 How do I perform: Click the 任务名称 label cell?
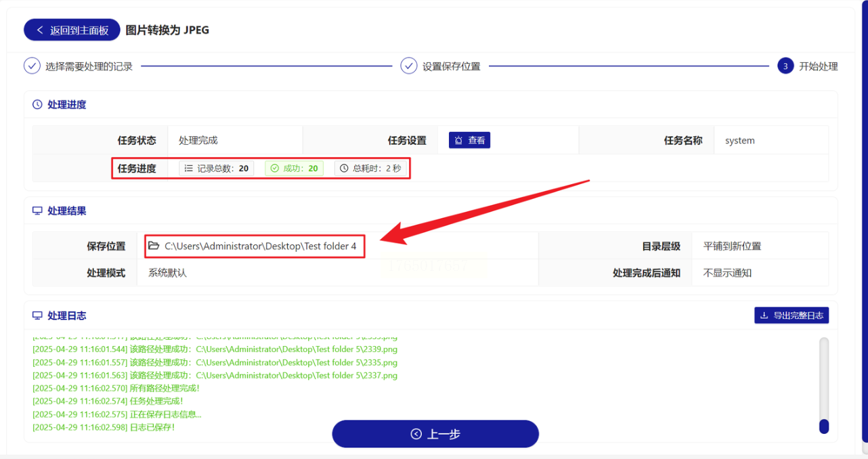pos(647,141)
